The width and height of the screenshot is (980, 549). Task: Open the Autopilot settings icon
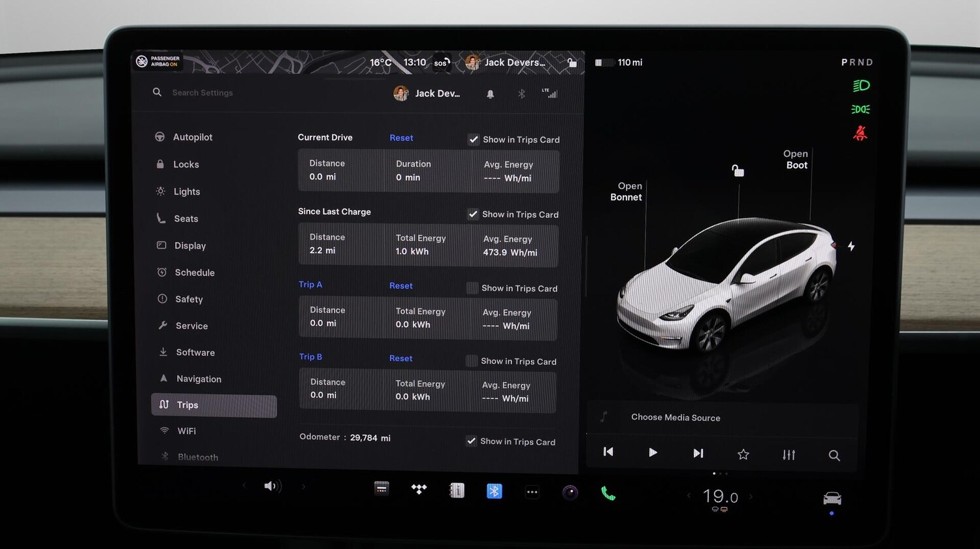click(x=159, y=136)
